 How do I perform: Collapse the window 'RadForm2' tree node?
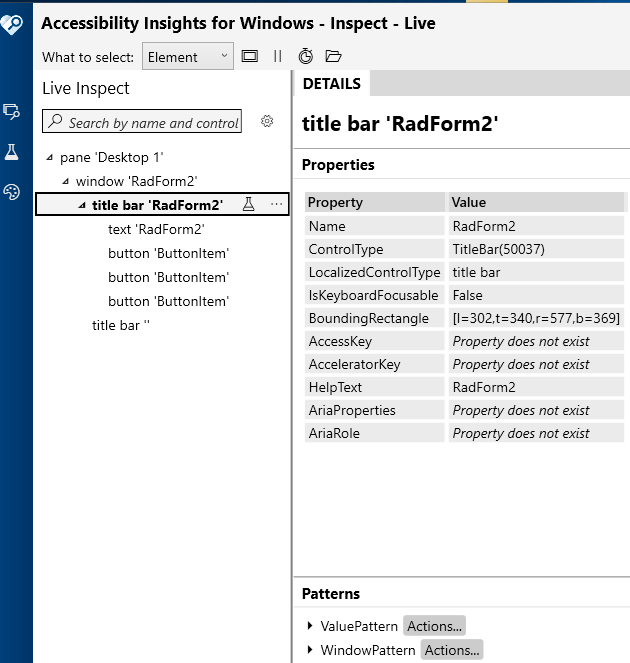(x=66, y=181)
